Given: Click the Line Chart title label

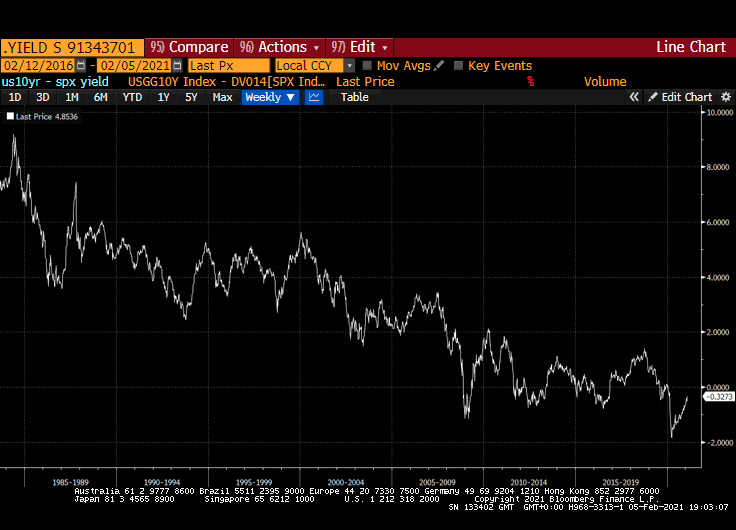Looking at the screenshot, I should [690, 47].
